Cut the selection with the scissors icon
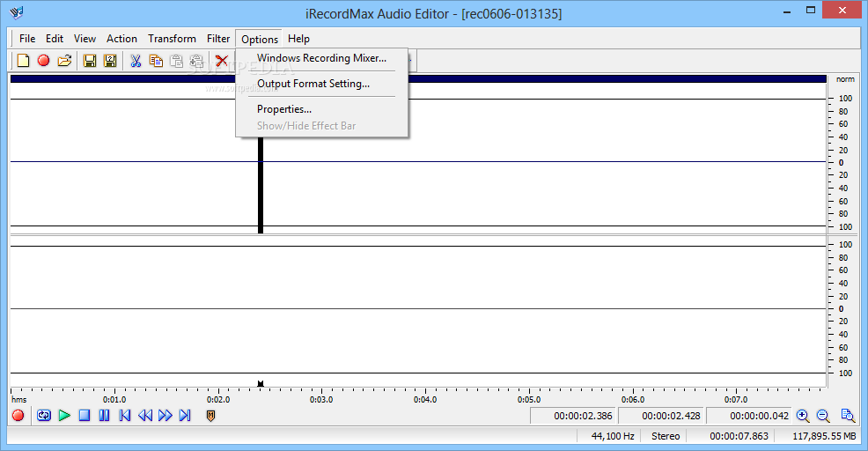Screen dimensions: 868x451 tap(136, 61)
